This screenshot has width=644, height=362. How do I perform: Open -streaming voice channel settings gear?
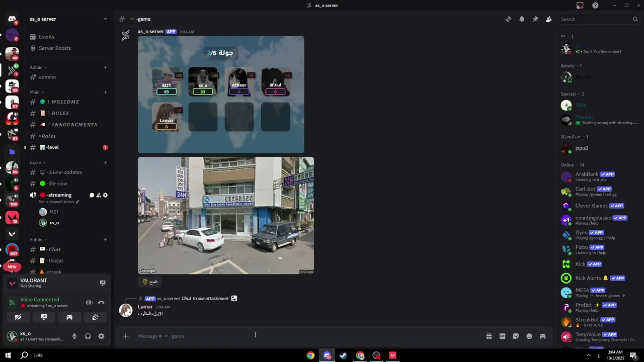pos(105,195)
